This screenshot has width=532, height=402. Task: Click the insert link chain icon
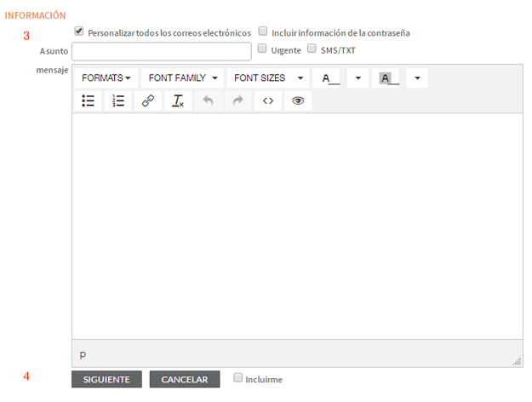(147, 100)
